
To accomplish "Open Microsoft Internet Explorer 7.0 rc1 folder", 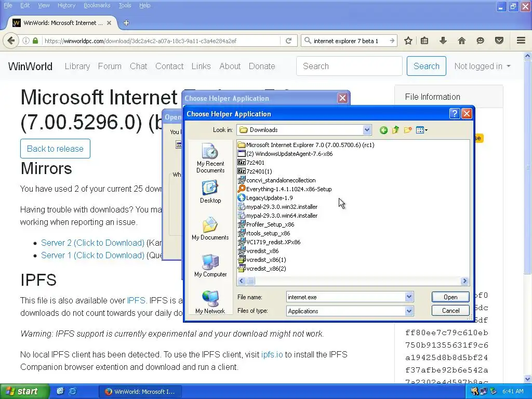I will point(306,145).
